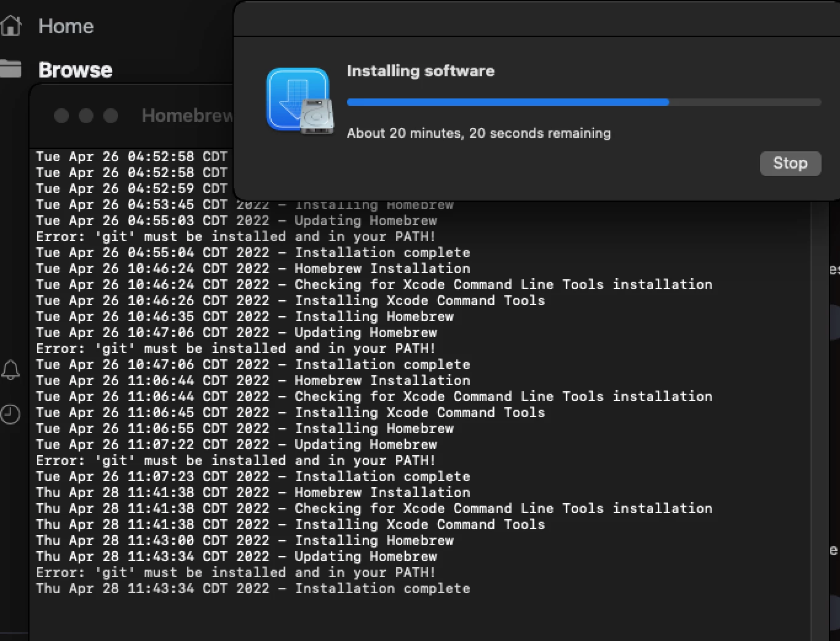
Task: Click the Software Update installer icon
Action: pos(300,100)
